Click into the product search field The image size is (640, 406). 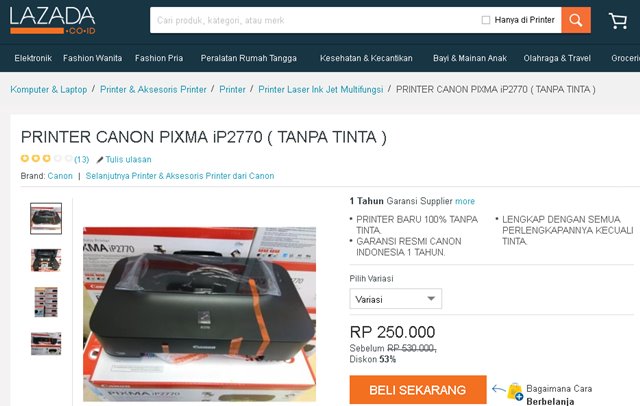[x=314, y=20]
